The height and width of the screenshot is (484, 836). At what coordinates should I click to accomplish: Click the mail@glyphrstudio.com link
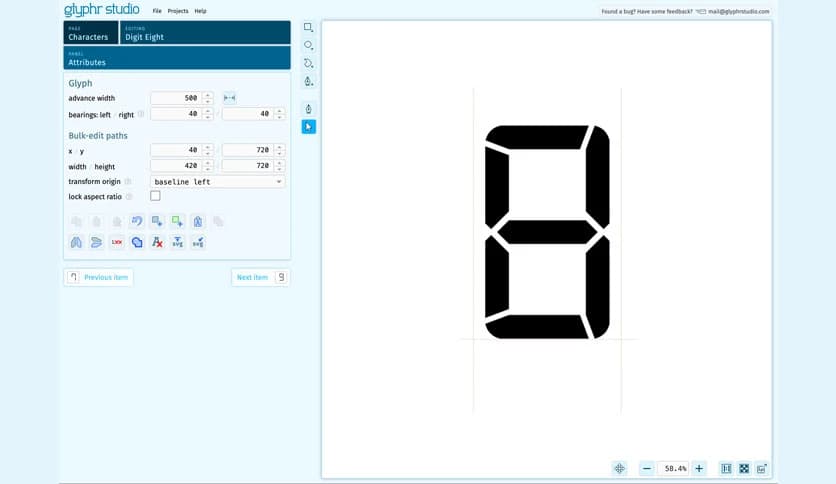738,11
